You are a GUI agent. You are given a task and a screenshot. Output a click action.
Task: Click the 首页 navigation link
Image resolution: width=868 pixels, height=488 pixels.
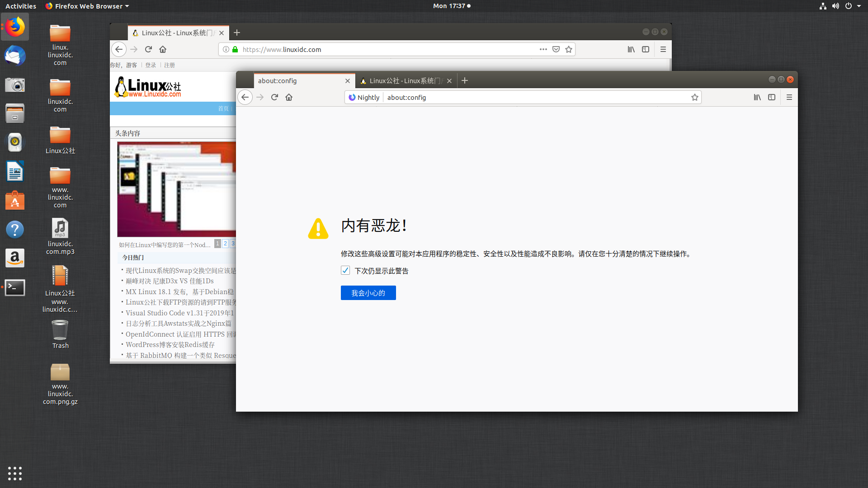click(x=223, y=108)
